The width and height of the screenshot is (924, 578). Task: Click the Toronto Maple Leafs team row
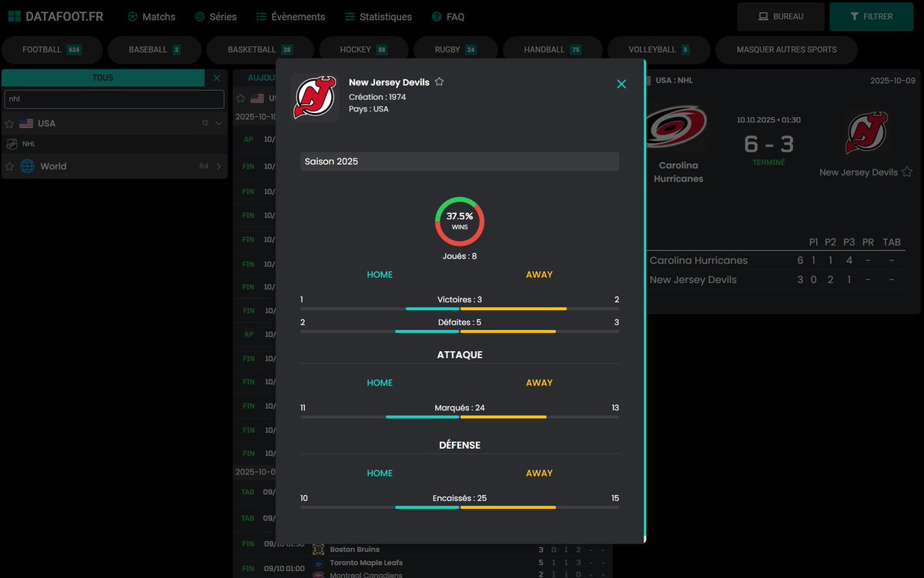pyautogui.click(x=460, y=563)
